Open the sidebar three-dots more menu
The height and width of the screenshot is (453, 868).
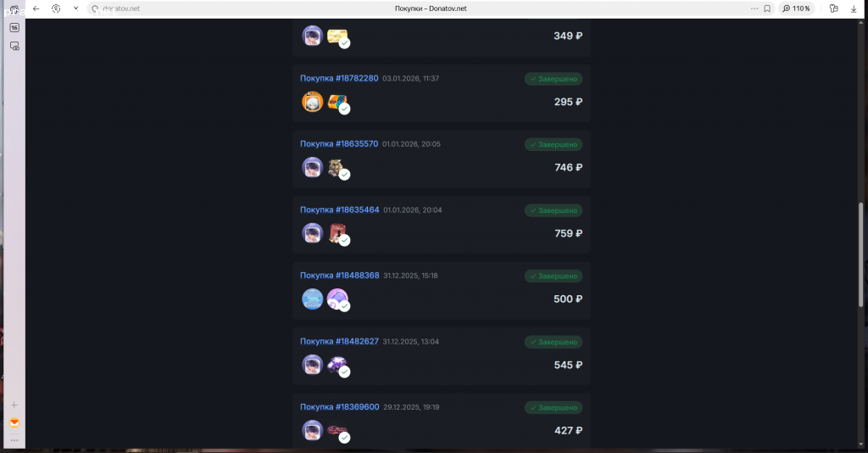click(x=14, y=440)
